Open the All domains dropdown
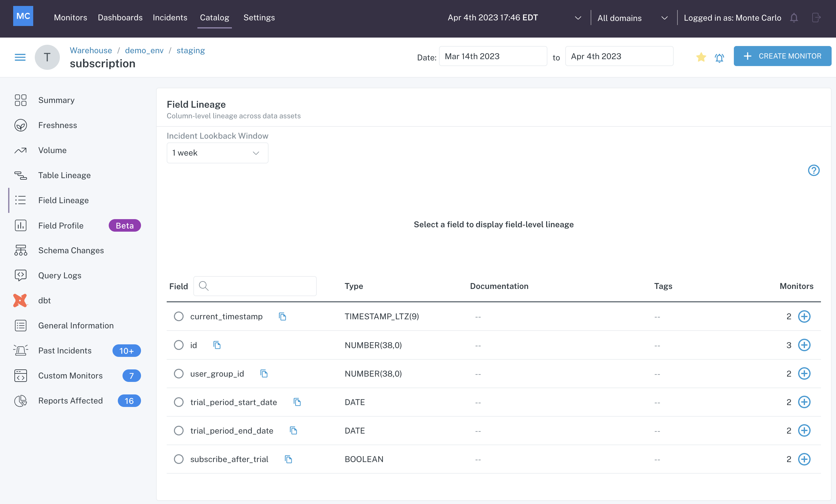This screenshot has height=504, width=836. click(632, 18)
